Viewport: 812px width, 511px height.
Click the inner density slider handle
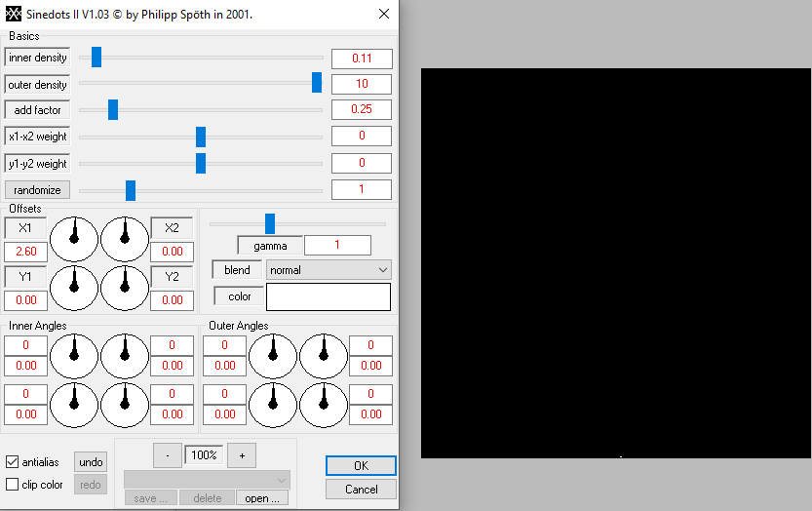coord(97,57)
